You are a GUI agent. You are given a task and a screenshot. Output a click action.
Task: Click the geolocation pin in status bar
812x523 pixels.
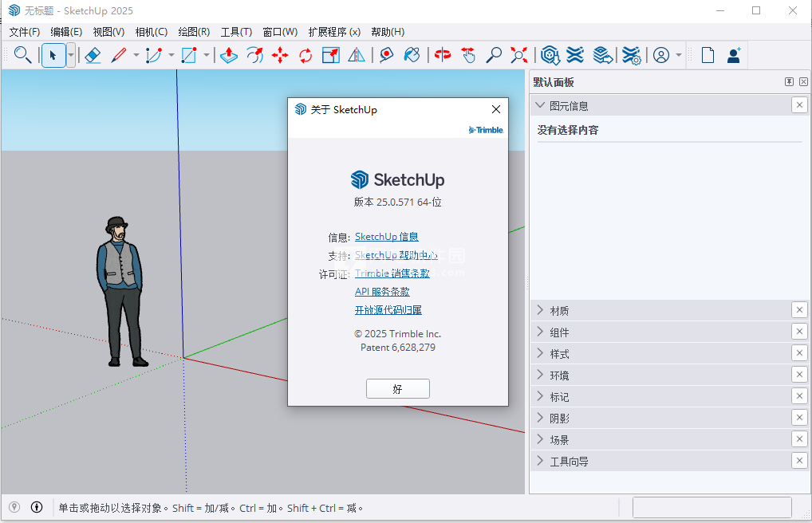point(14,508)
